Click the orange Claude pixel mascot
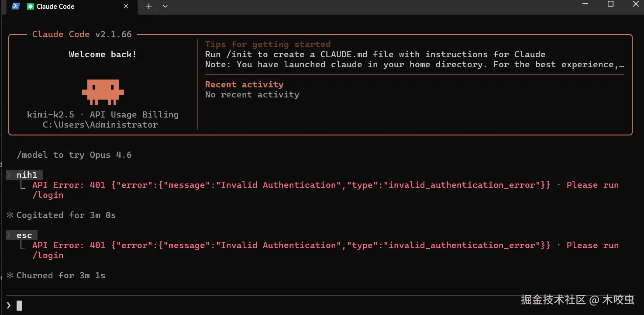The width and height of the screenshot is (644, 315). (x=103, y=91)
